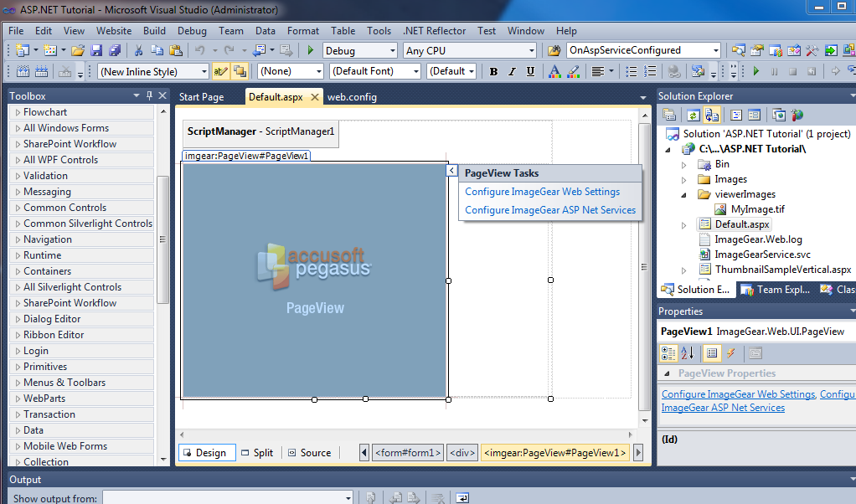
Task: Click the Solution Explorer window icon in the toolbar
Action: [739, 51]
